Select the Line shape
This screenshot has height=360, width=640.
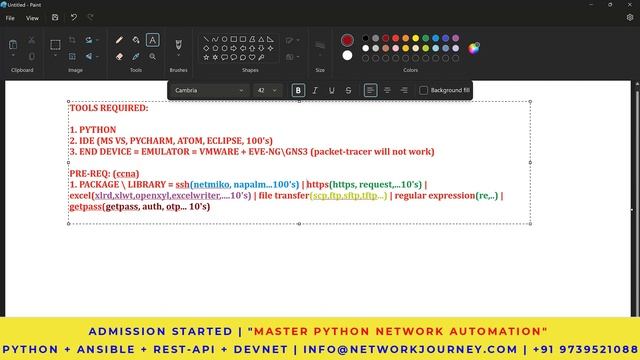pos(206,39)
